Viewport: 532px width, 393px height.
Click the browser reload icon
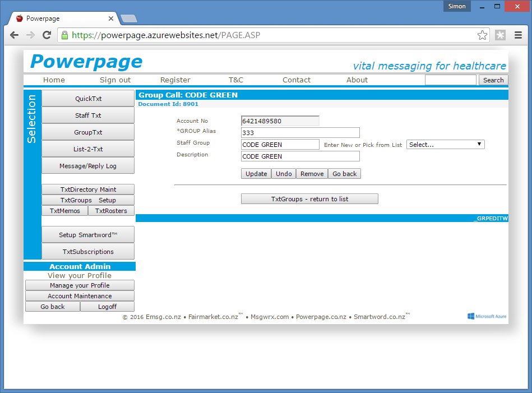coord(47,35)
